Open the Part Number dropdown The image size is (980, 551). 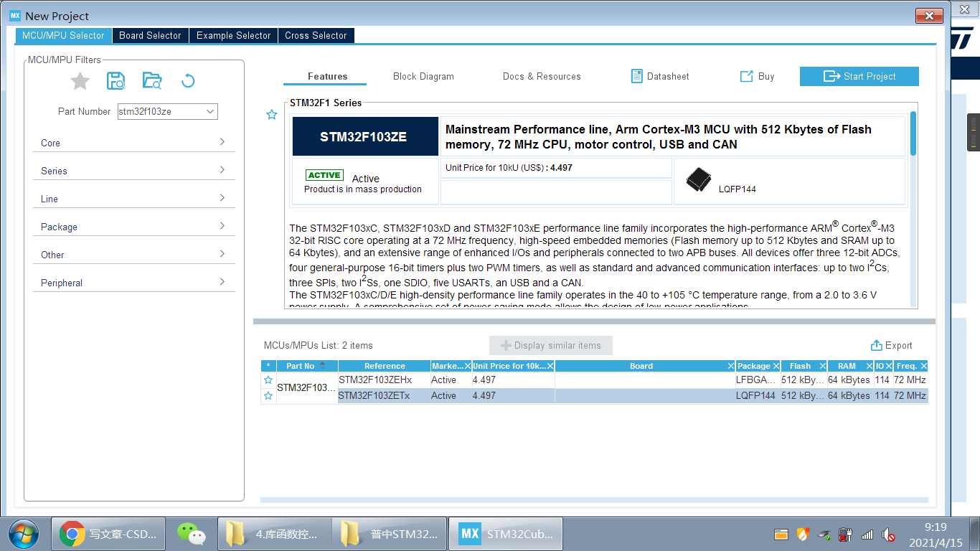point(209,111)
